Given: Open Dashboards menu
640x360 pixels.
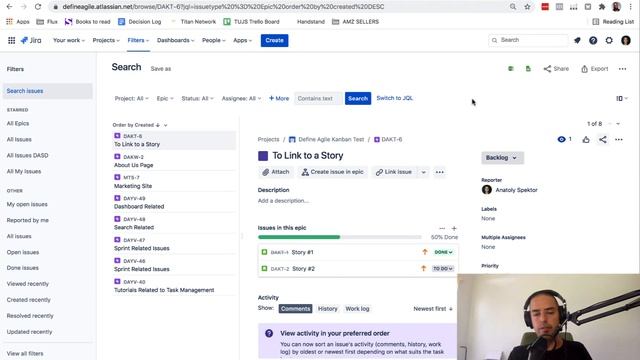Looking at the screenshot, I should [176, 40].
